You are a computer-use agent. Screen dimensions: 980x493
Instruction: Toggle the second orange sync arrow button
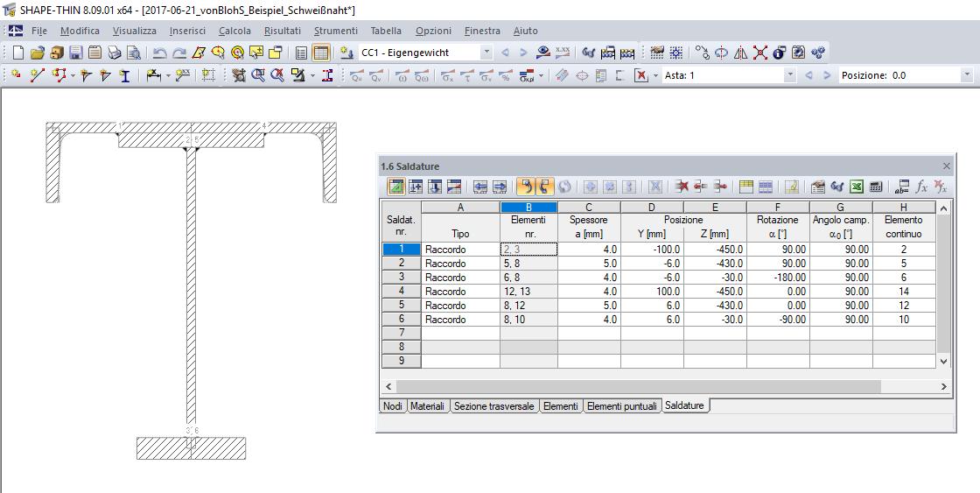[x=543, y=187]
